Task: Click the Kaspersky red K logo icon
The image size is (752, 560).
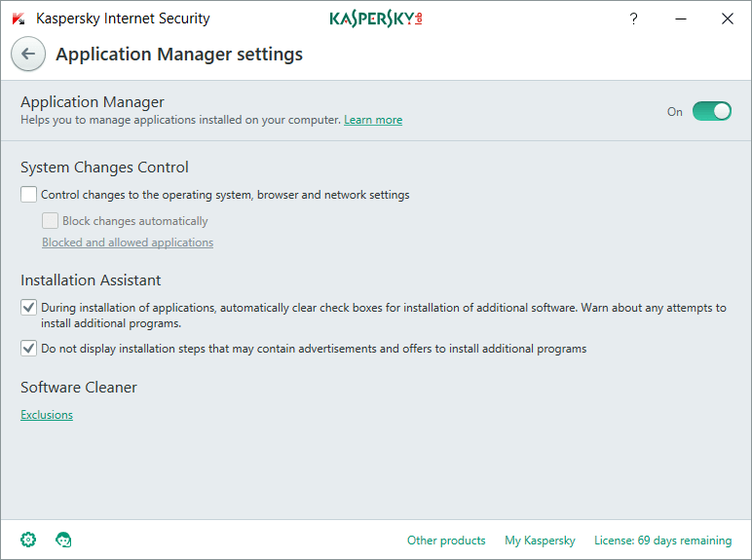Action: click(x=19, y=19)
